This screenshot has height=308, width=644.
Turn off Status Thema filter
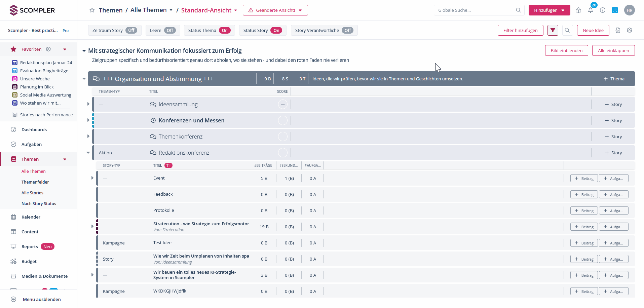pyautogui.click(x=225, y=30)
